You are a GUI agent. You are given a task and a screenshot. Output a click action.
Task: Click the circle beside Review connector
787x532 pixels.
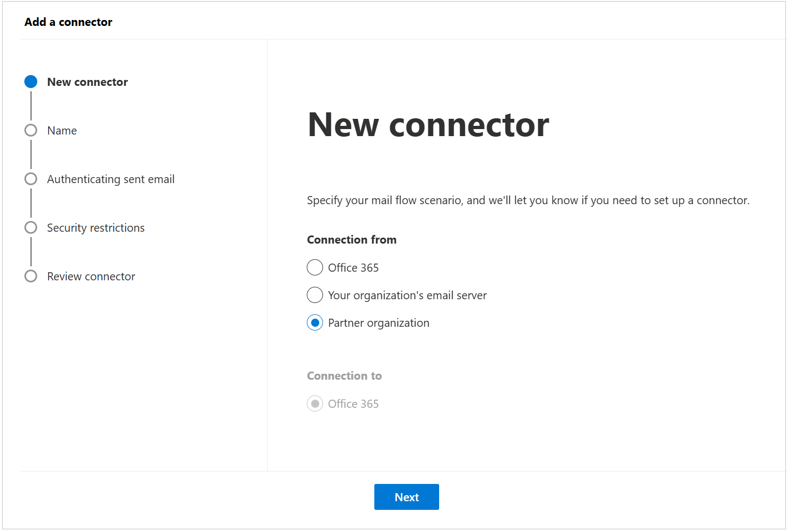31,276
